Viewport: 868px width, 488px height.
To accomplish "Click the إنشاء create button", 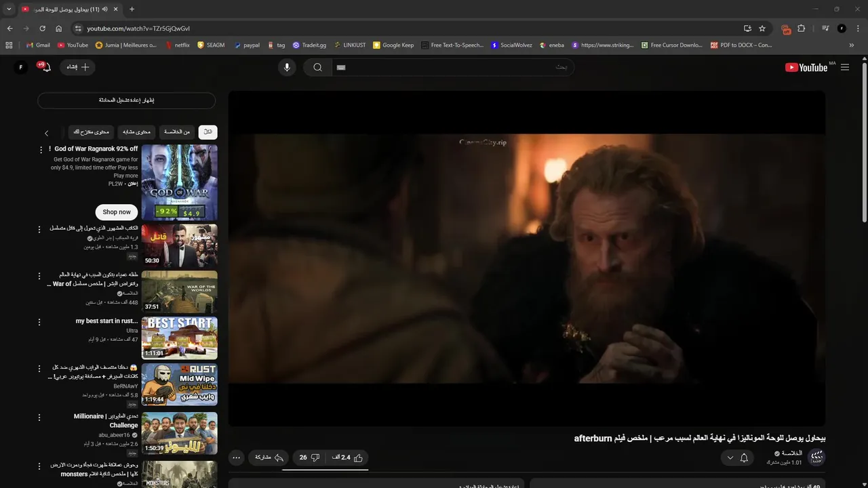I will click(77, 67).
